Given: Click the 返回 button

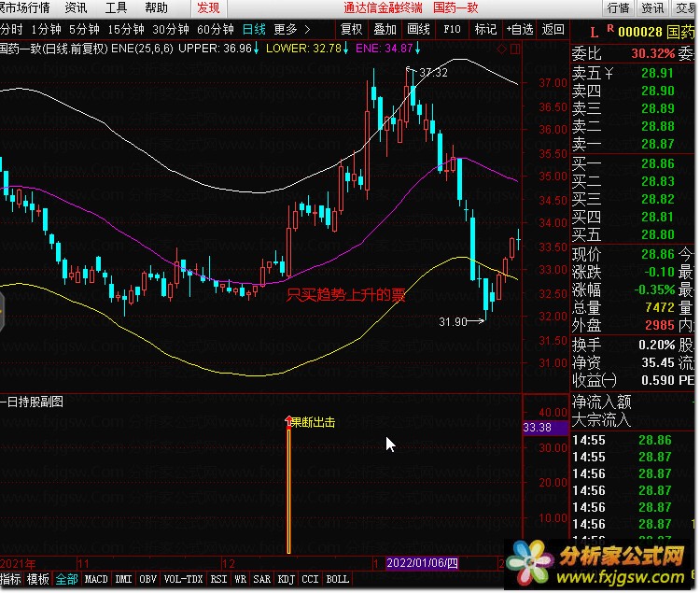Looking at the screenshot, I should click(553, 30).
